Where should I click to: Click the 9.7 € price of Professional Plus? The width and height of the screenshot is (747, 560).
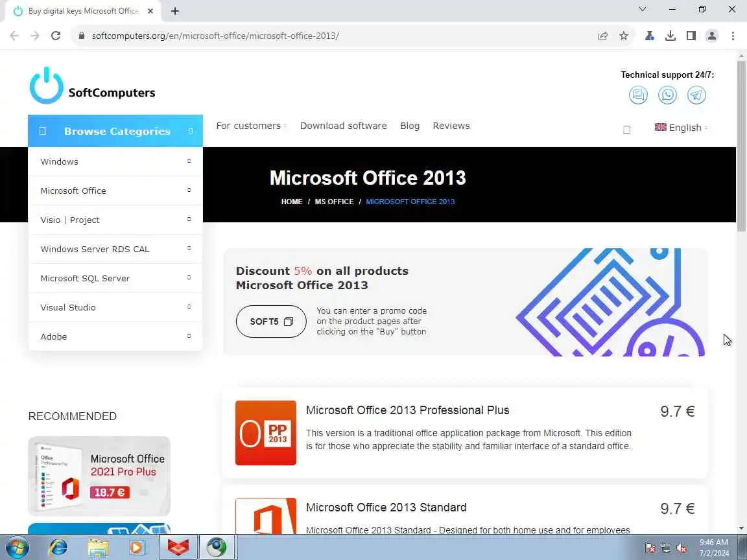(x=678, y=412)
